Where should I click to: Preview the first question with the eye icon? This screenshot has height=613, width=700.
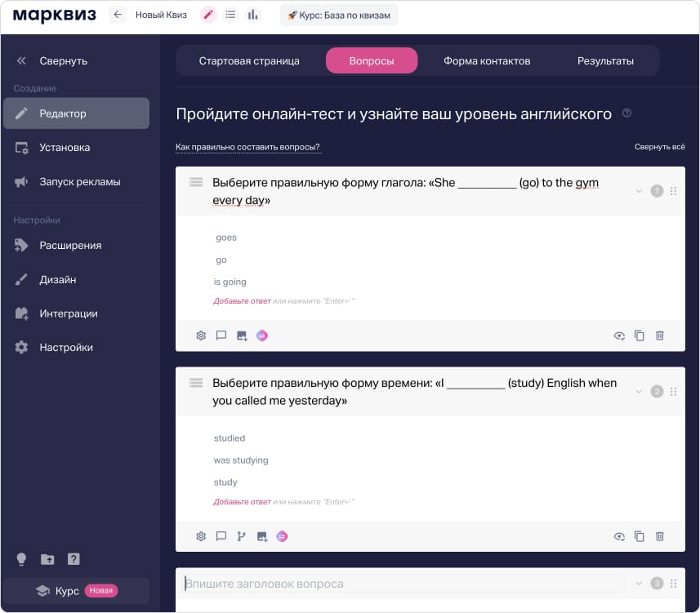619,335
